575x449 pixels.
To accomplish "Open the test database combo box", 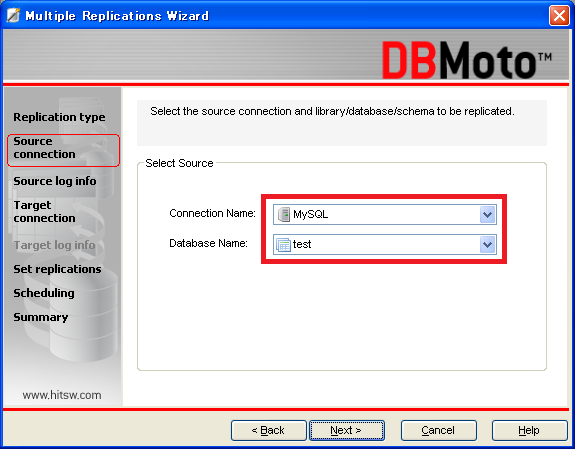I will (385, 245).
